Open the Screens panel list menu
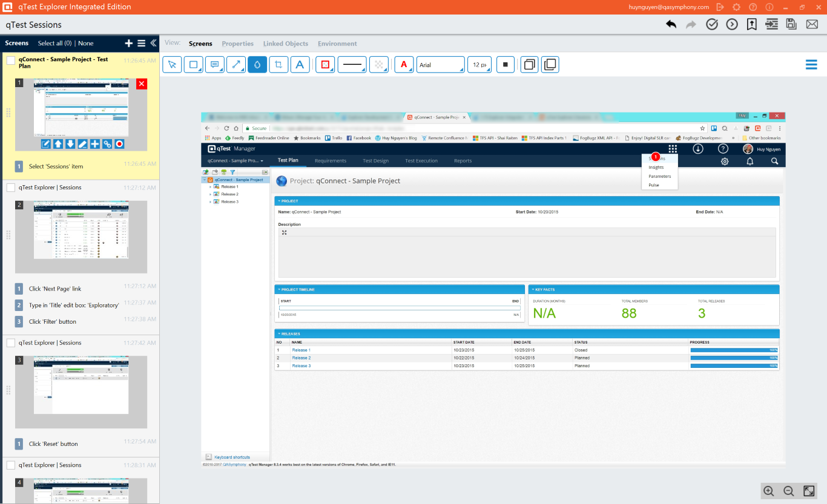 pyautogui.click(x=141, y=43)
